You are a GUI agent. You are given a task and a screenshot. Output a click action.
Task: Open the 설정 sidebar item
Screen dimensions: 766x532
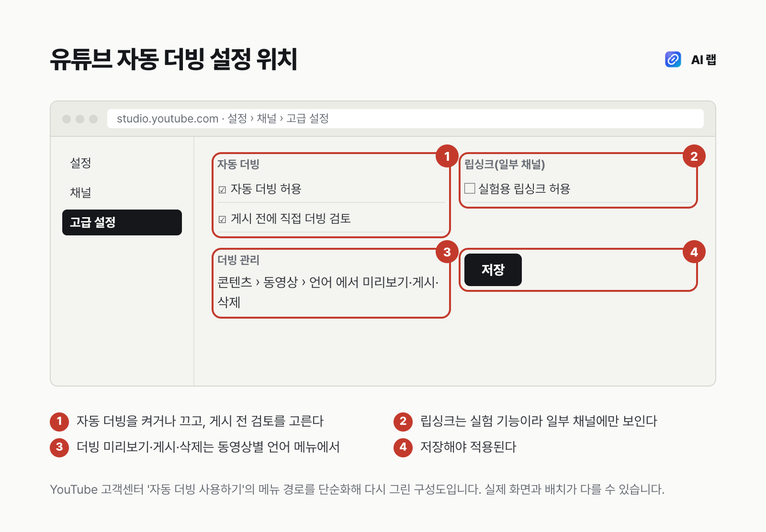[80, 163]
